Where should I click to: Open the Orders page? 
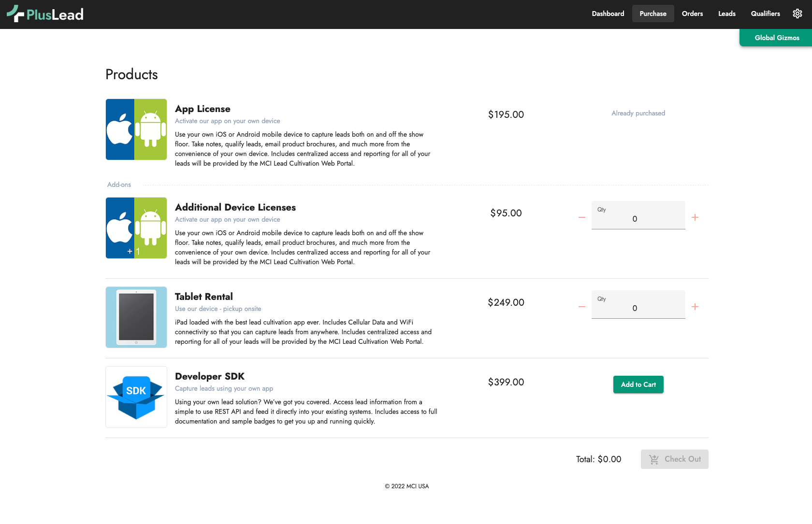[692, 14]
